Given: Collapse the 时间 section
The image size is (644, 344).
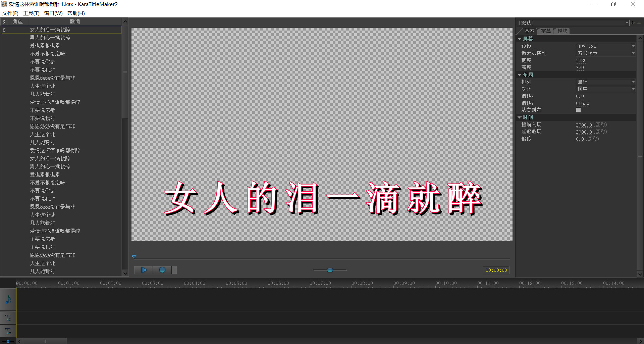Looking at the screenshot, I should pos(520,117).
